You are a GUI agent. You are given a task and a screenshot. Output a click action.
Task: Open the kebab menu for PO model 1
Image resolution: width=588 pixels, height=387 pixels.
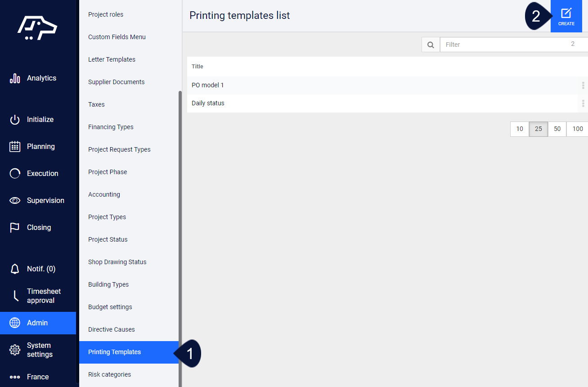pos(583,85)
